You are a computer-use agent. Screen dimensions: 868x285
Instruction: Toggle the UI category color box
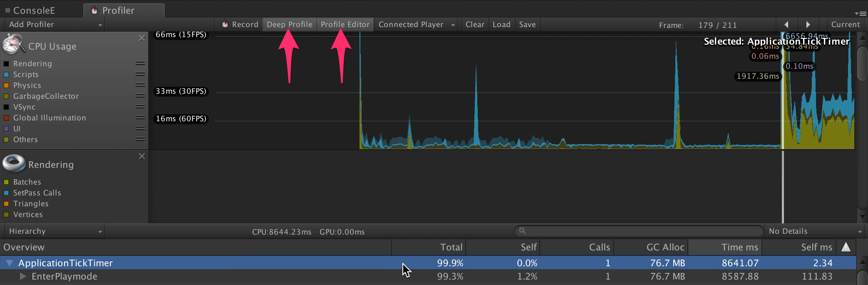(6, 129)
